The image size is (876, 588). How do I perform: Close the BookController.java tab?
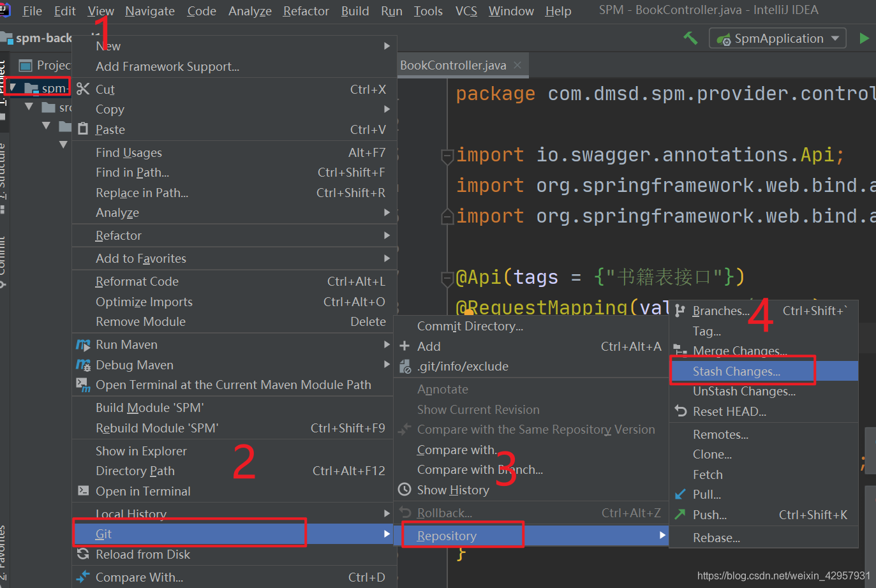(x=517, y=65)
